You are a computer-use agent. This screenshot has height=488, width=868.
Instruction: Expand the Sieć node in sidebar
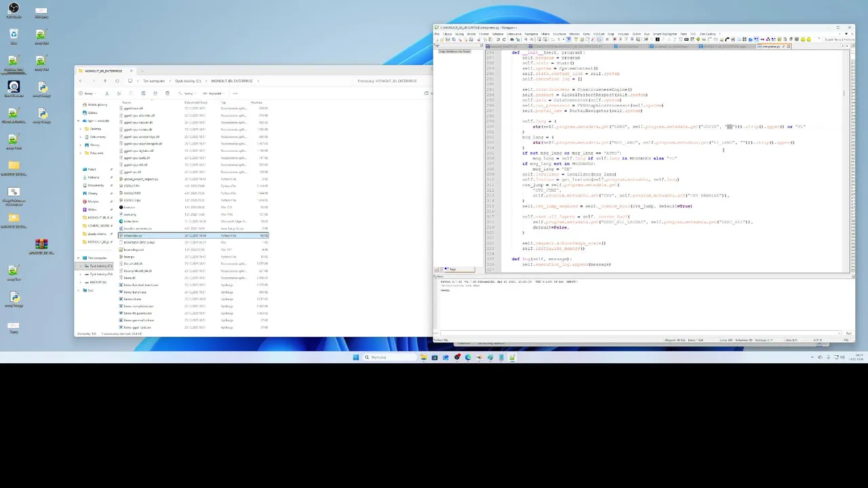click(x=78, y=290)
